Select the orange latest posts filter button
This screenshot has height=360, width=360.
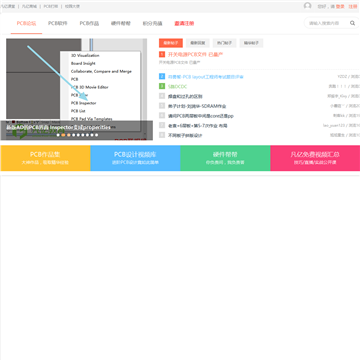point(171,43)
